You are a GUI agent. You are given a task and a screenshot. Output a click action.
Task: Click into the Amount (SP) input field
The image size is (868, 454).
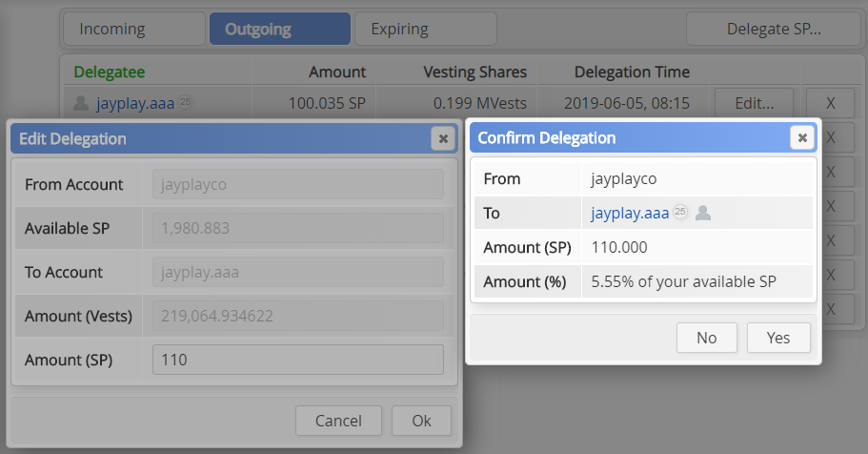point(297,360)
